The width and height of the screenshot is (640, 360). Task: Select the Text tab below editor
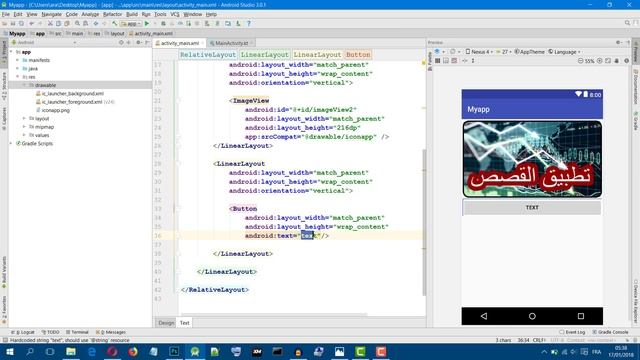point(184,323)
